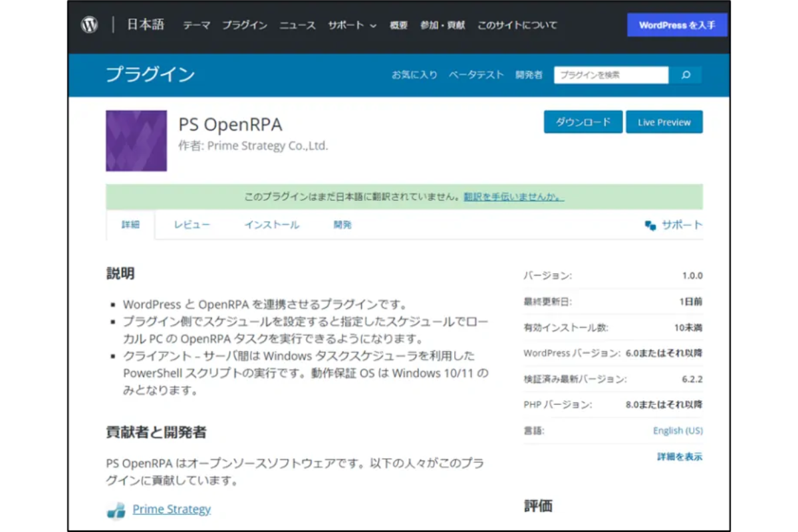Show more info via 詳細を表示
The height and width of the screenshot is (532, 798).
click(679, 457)
